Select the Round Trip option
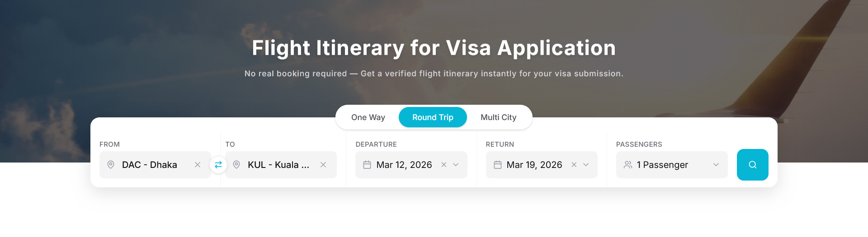The height and width of the screenshot is (237, 868). (x=433, y=117)
